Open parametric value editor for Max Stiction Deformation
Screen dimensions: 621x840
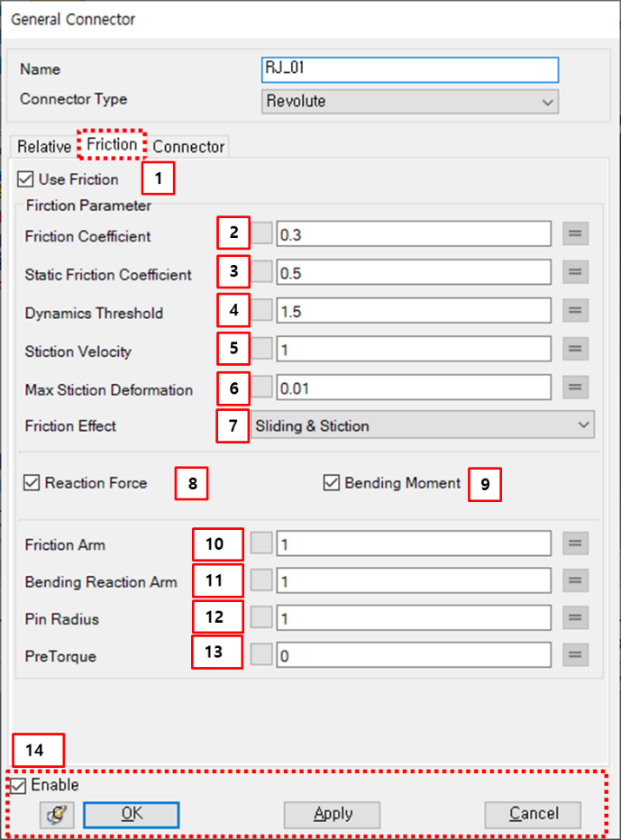(575, 388)
